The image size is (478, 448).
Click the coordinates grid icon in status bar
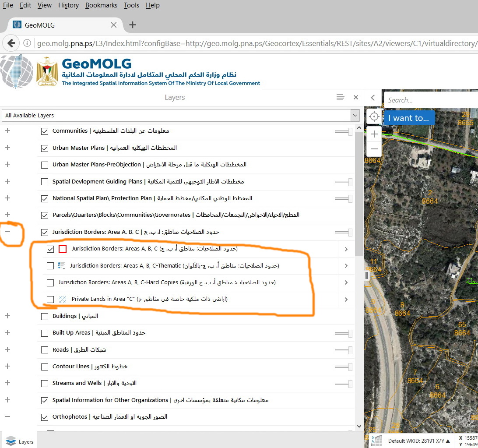tap(377, 441)
